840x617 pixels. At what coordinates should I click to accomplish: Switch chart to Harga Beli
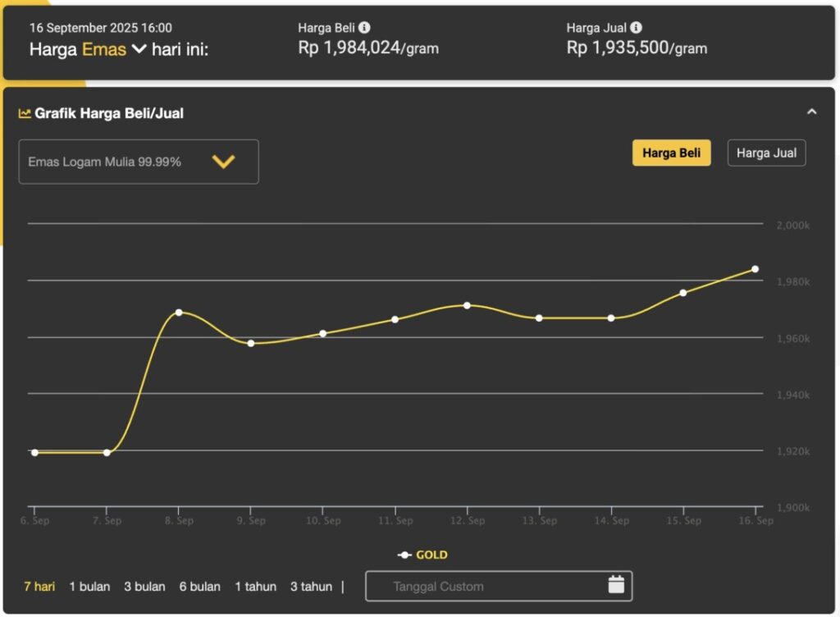[x=671, y=153]
